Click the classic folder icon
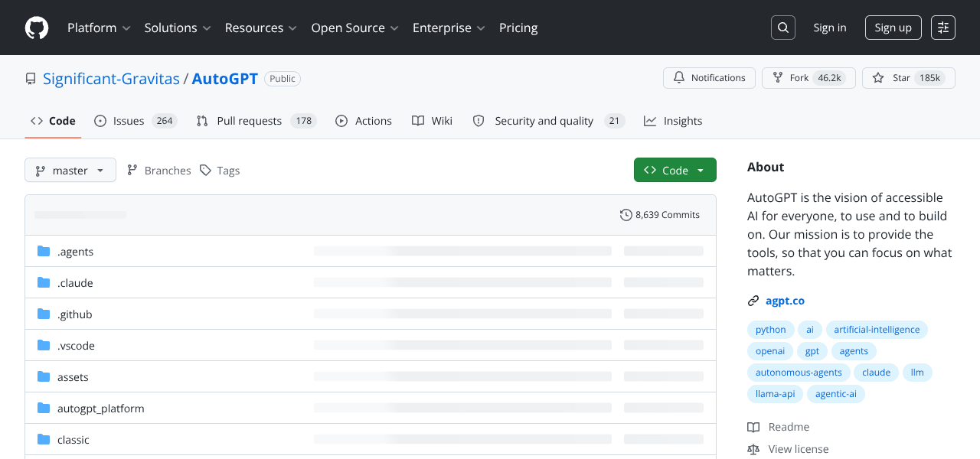The image size is (980, 459). [44, 439]
